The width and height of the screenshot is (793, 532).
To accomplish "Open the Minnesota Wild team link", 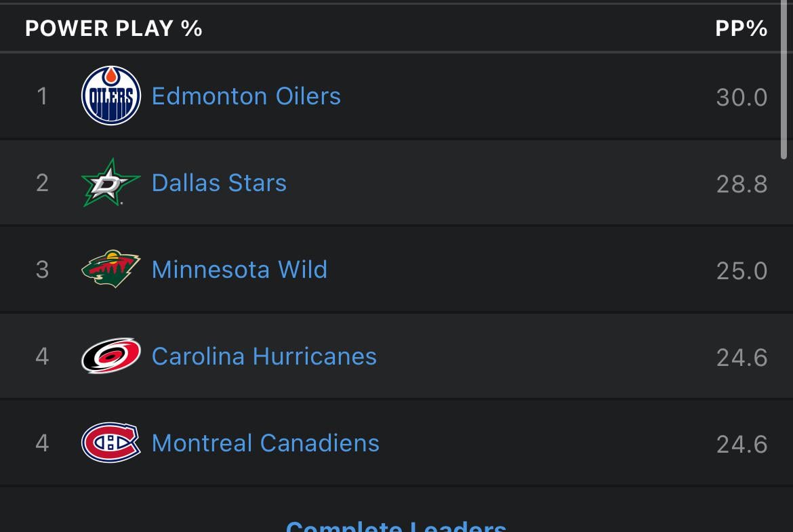I will point(239,270).
